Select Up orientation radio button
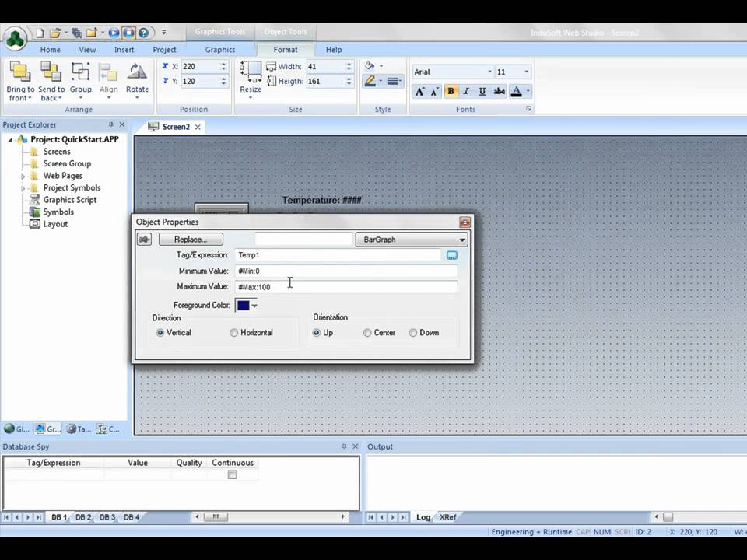Image resolution: width=747 pixels, height=560 pixels. [x=317, y=333]
